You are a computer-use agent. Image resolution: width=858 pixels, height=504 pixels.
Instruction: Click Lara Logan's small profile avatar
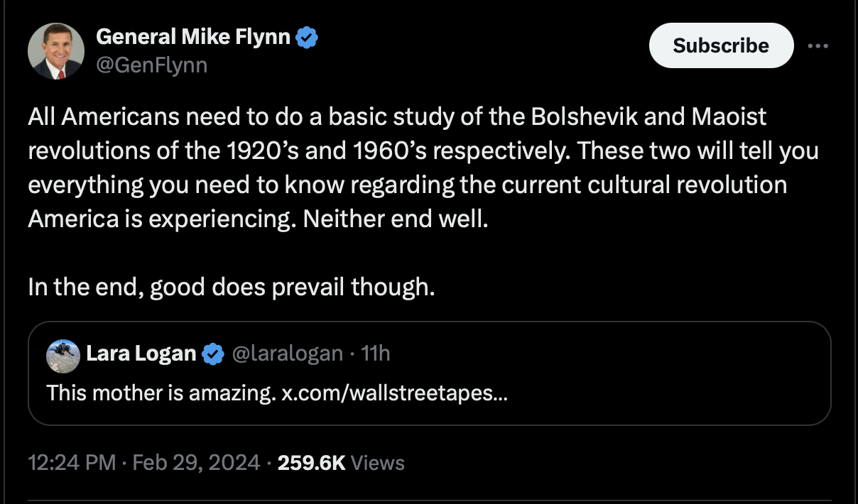click(x=63, y=356)
